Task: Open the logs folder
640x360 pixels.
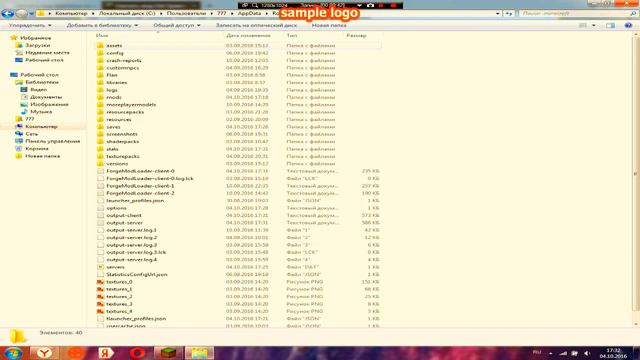Action: (112, 90)
